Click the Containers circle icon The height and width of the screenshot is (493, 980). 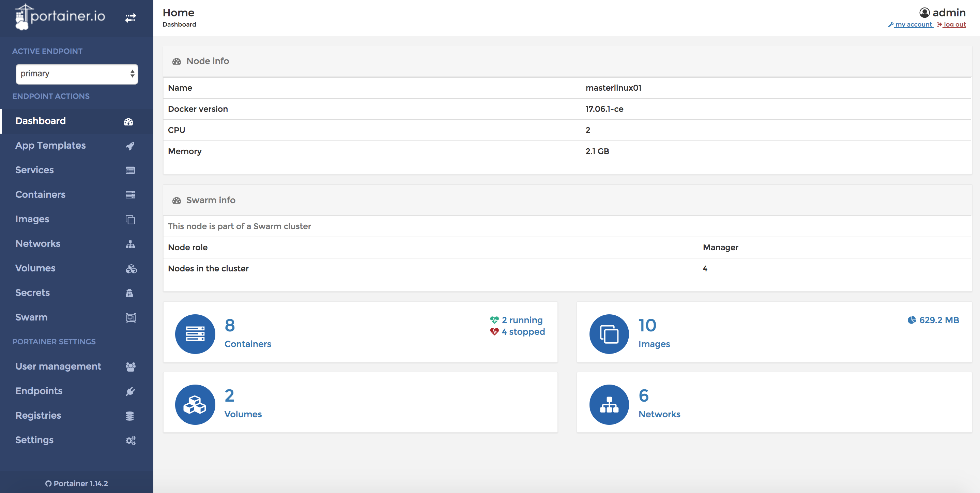point(195,334)
